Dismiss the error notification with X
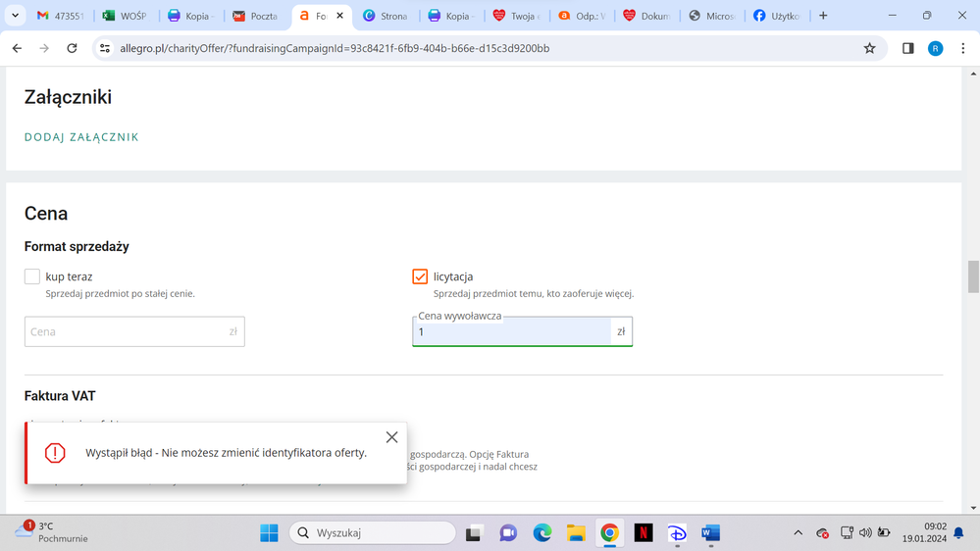Viewport: 980px width, 551px height. [x=391, y=437]
